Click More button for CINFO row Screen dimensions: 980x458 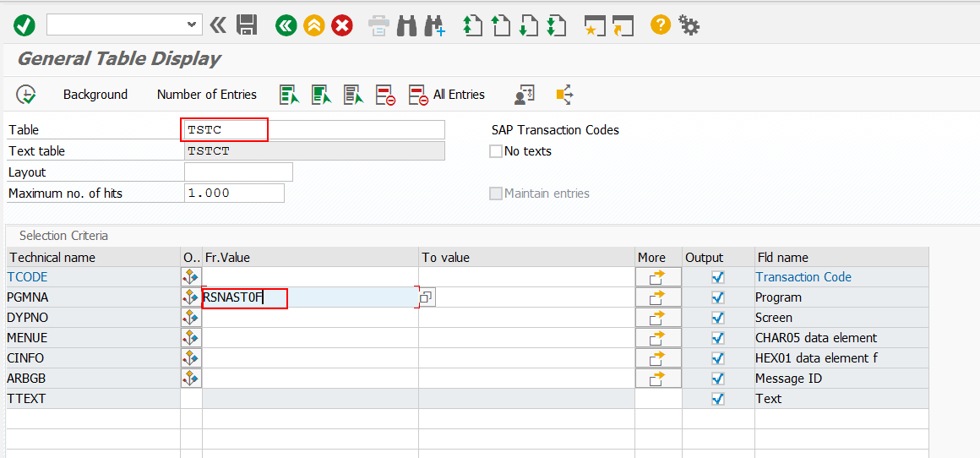point(658,358)
